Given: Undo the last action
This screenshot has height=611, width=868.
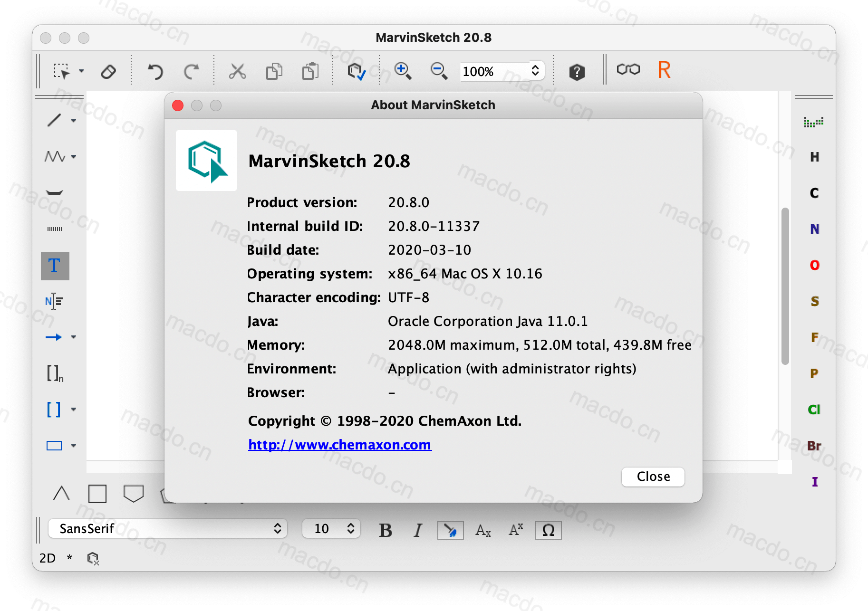Looking at the screenshot, I should [x=155, y=71].
